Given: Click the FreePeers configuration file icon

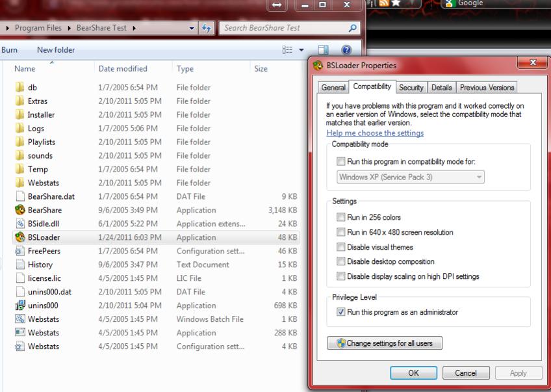Looking at the screenshot, I should click(19, 251).
